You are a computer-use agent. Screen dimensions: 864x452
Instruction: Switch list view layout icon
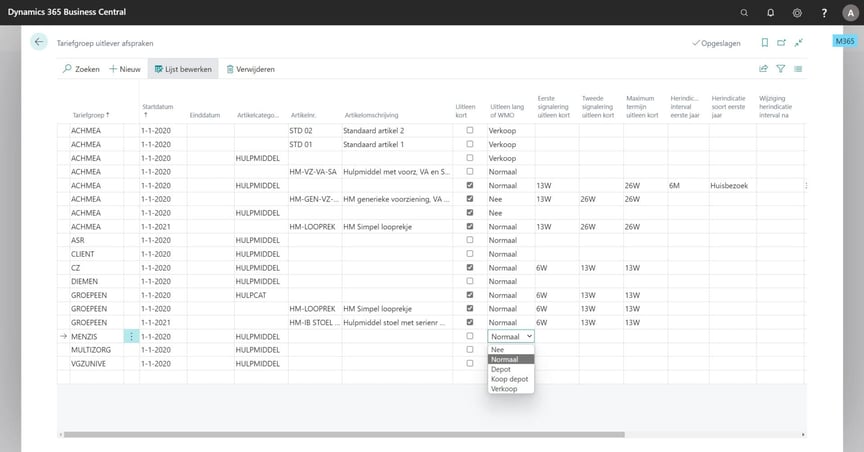(798, 69)
